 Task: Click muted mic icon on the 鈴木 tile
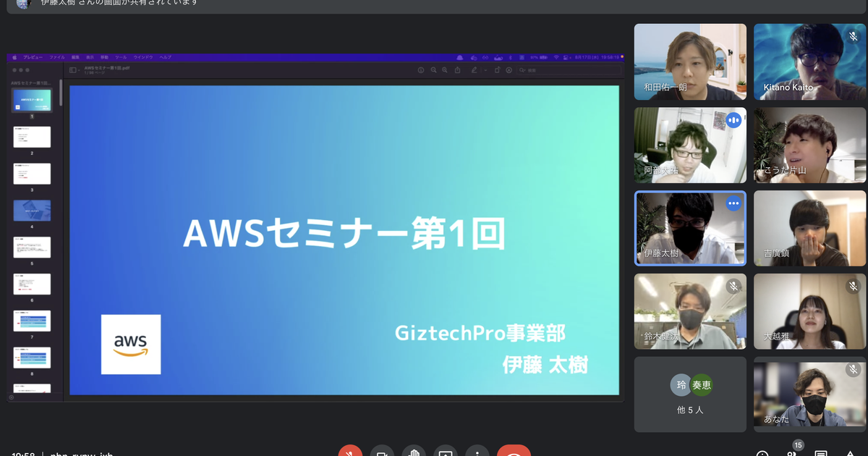click(x=733, y=287)
